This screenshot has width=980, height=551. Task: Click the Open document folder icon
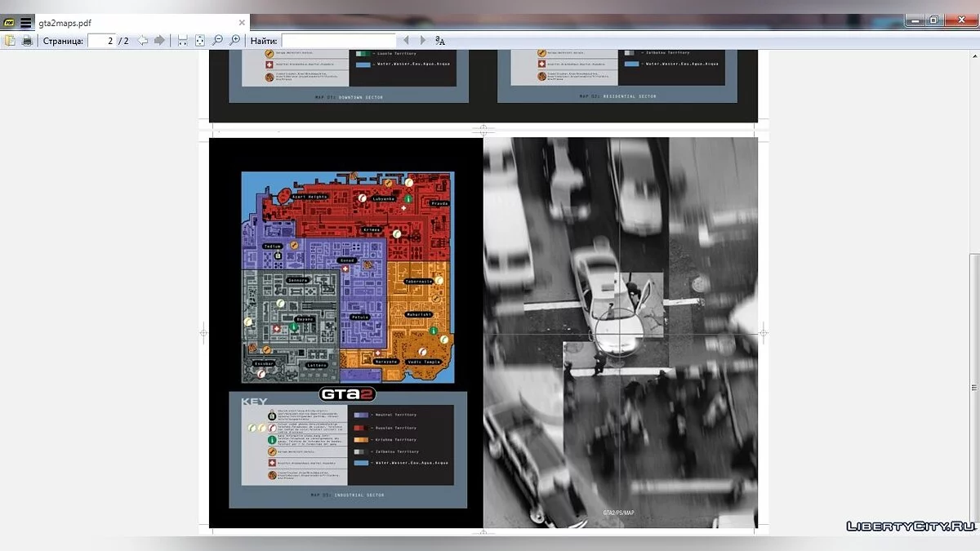pos(10,40)
